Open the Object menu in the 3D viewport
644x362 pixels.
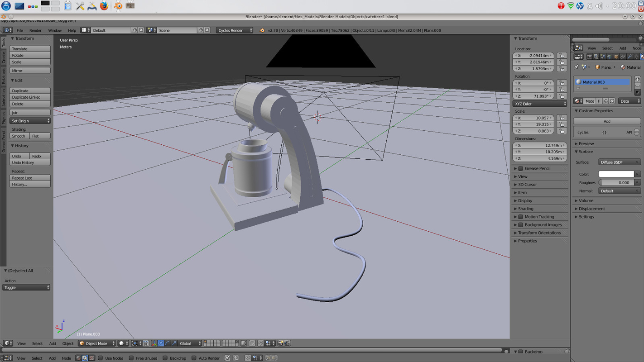(68, 343)
